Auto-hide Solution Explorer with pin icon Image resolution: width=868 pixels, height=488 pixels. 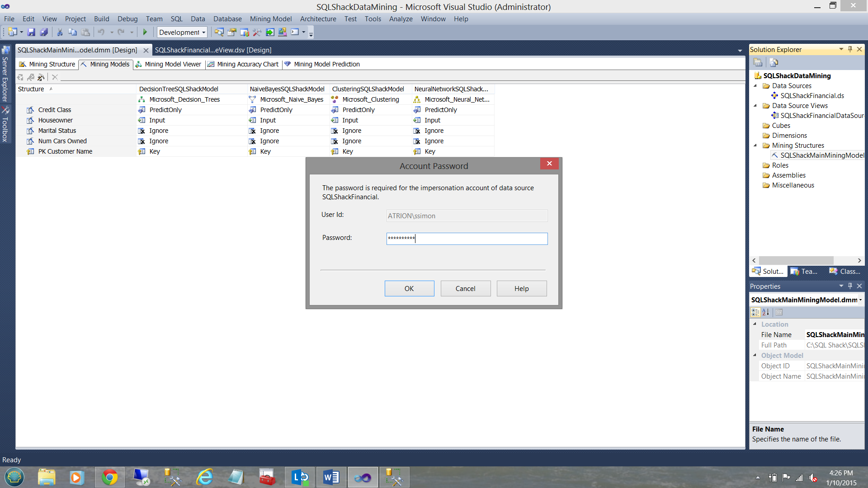click(x=850, y=49)
